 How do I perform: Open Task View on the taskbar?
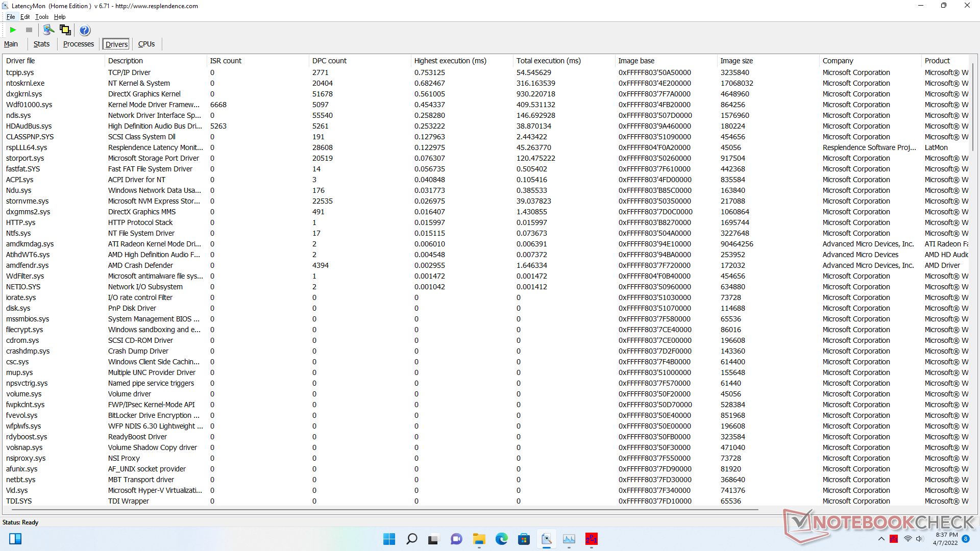tap(434, 539)
